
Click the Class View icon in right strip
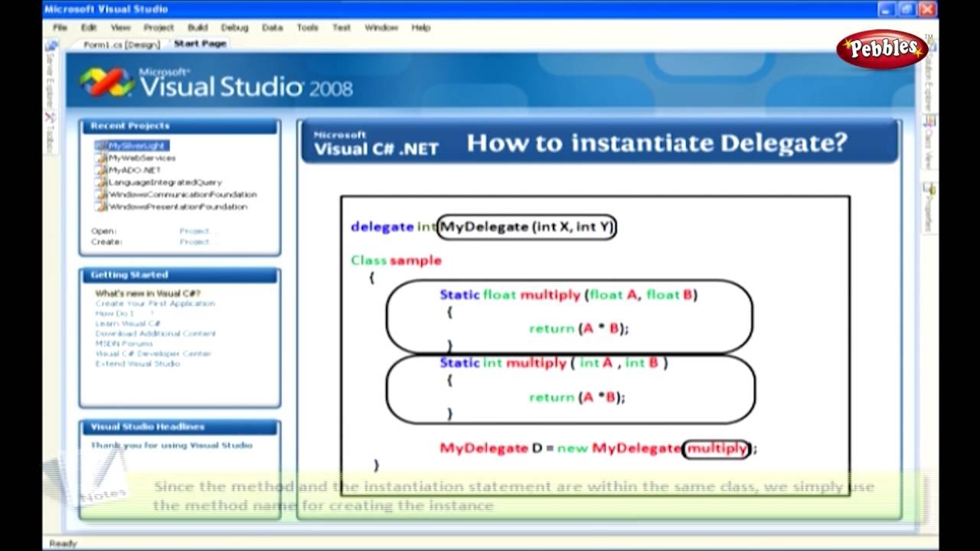click(930, 121)
